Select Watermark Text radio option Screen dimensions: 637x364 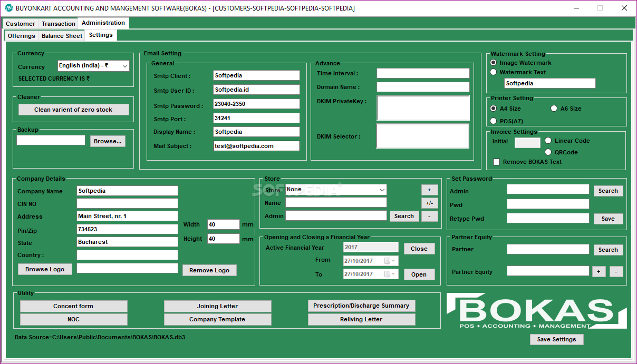[494, 72]
